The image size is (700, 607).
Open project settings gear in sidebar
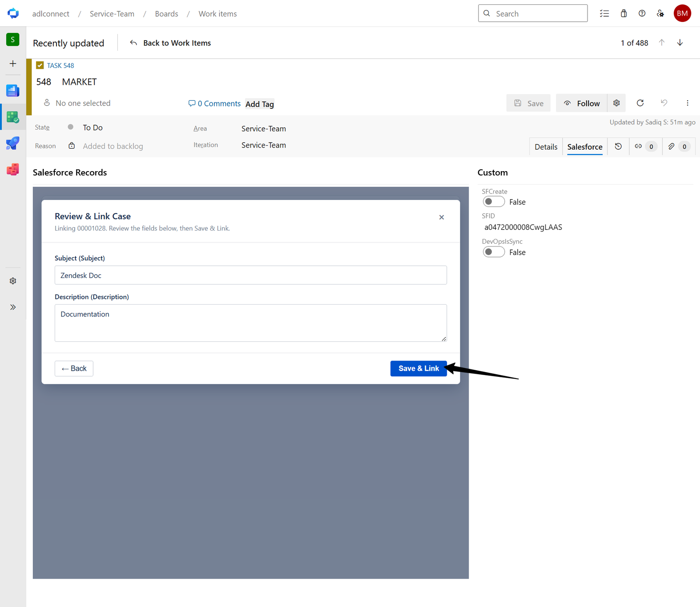(13, 281)
